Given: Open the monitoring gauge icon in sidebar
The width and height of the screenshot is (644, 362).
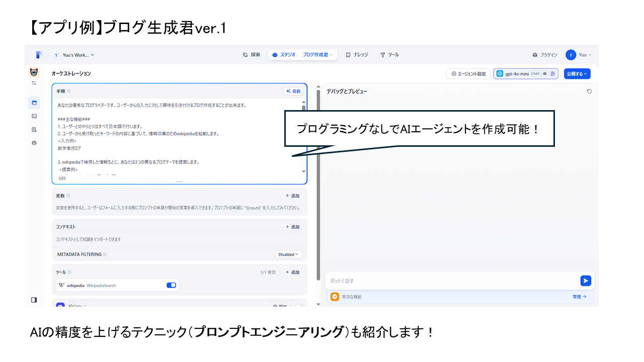Looking at the screenshot, I should pyautogui.click(x=34, y=143).
